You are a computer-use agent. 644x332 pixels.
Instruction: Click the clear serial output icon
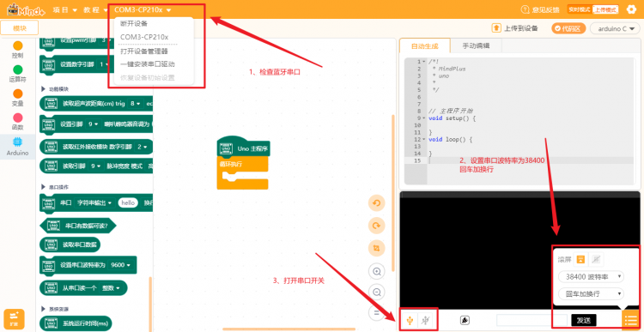(x=465, y=320)
